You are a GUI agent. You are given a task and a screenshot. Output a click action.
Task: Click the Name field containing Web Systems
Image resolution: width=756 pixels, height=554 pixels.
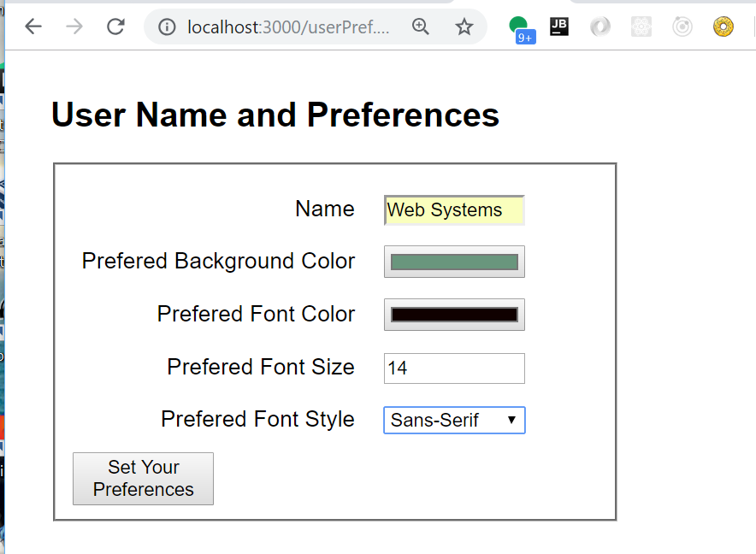pyautogui.click(x=454, y=209)
